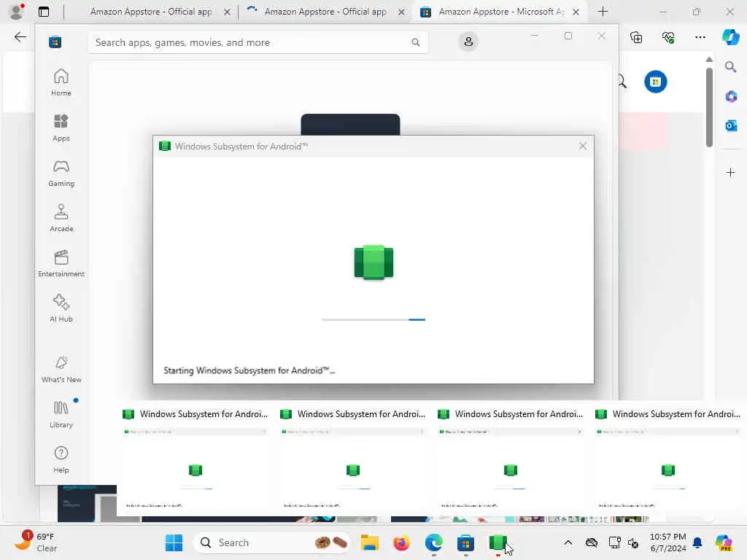Screen dimensions: 747x560
Task: Open Windows Start menu
Action: [x=174, y=542]
